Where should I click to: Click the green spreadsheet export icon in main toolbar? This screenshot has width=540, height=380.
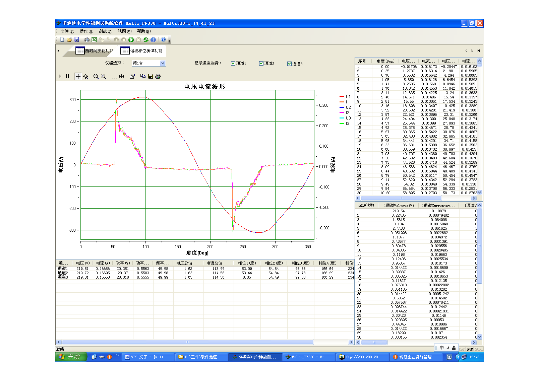point(94,40)
